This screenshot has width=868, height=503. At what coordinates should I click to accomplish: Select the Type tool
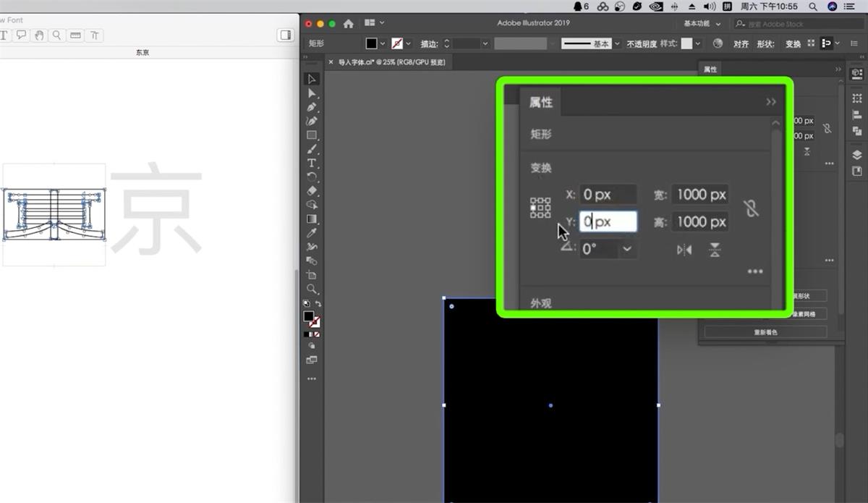312,164
